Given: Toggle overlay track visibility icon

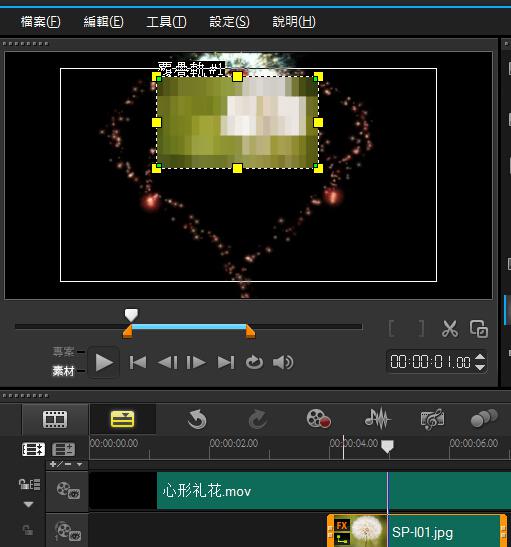Looking at the screenshot, I should [x=68, y=531].
